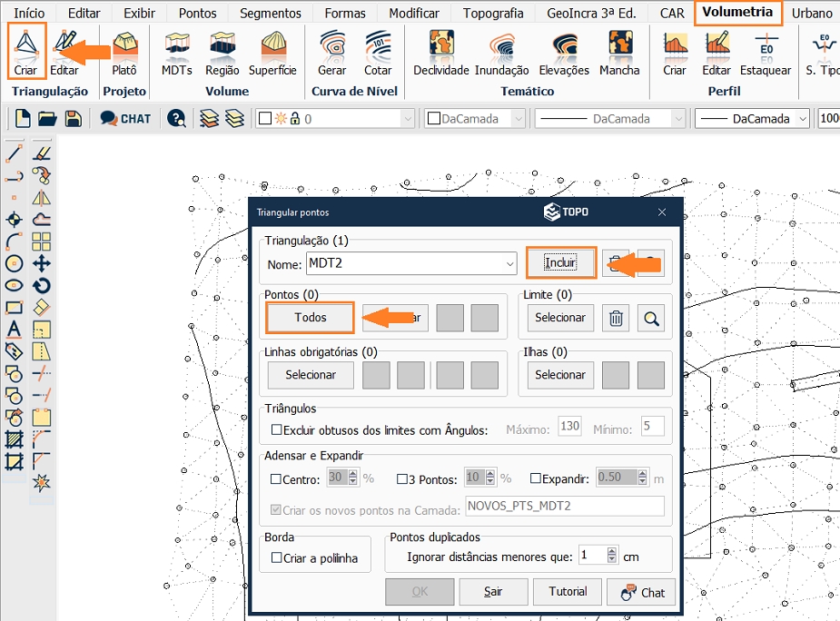The height and width of the screenshot is (621, 840).
Task: Switch to the Volumetria ribbon tab
Action: (x=739, y=13)
